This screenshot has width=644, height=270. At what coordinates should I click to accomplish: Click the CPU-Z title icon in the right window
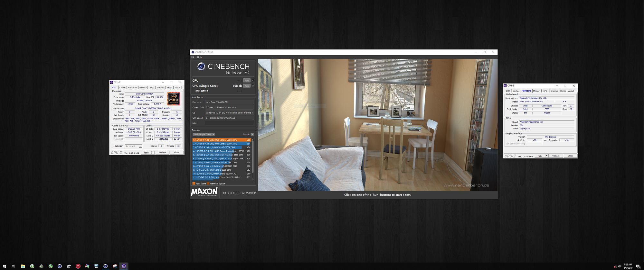[505, 85]
